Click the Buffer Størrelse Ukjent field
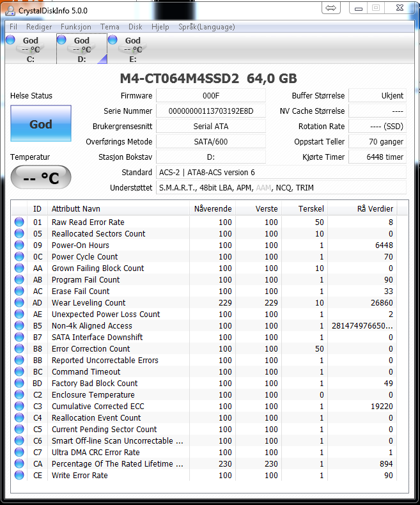Viewport: 420px width, 505px height. point(377,96)
